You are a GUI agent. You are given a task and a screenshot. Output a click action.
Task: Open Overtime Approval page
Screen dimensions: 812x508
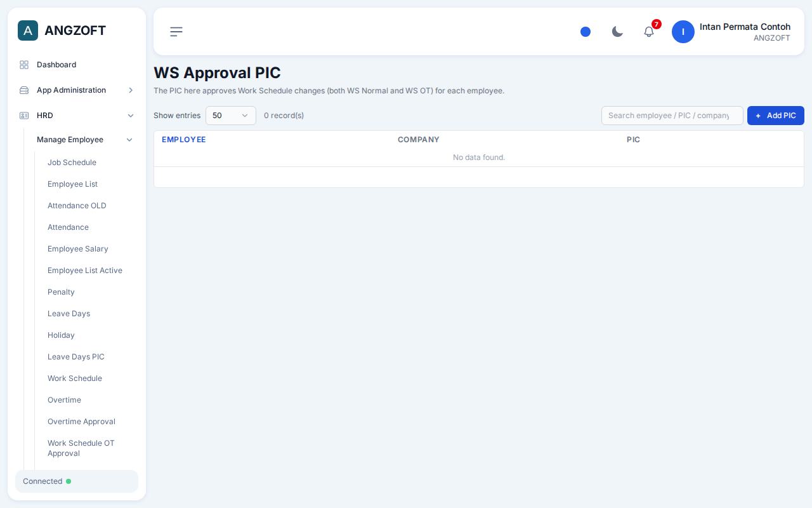tap(81, 422)
